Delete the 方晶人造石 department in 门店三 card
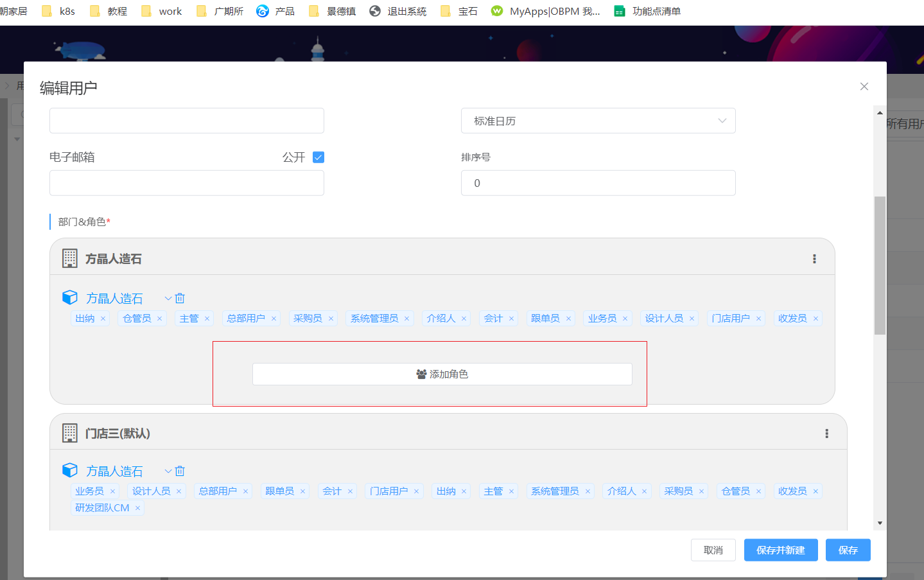924x580 pixels. tap(180, 471)
